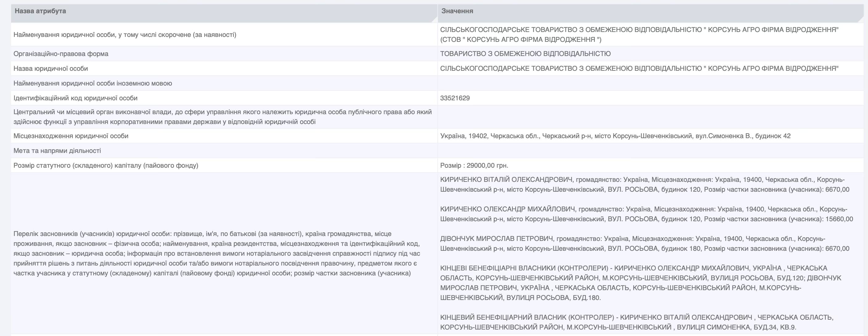
Task: Click the "Перелік засновників (учасників)" attribute description
Action: point(216,253)
